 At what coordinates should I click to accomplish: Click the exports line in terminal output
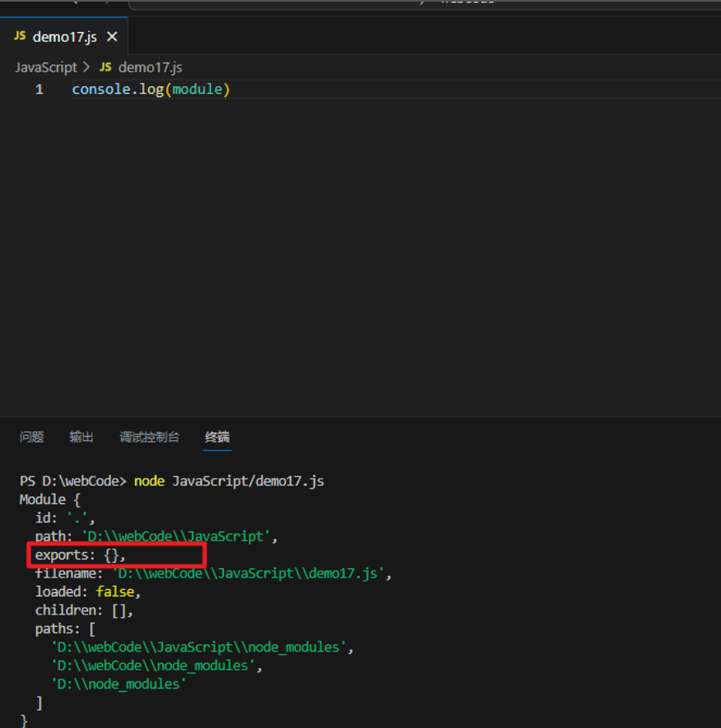point(80,555)
